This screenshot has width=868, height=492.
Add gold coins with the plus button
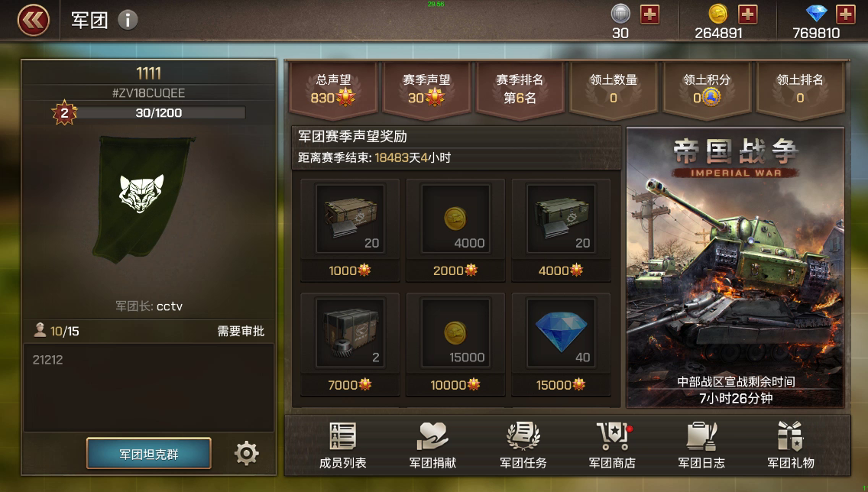[x=747, y=15]
